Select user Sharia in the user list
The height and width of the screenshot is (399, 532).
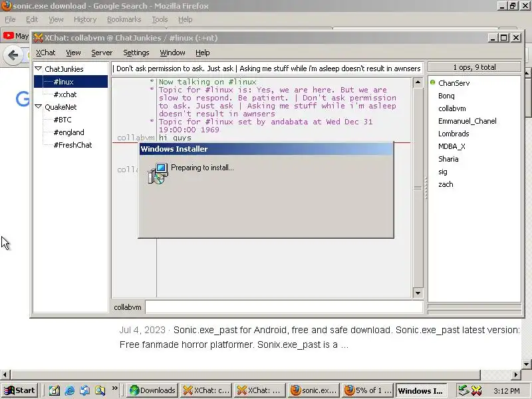pyautogui.click(x=448, y=159)
